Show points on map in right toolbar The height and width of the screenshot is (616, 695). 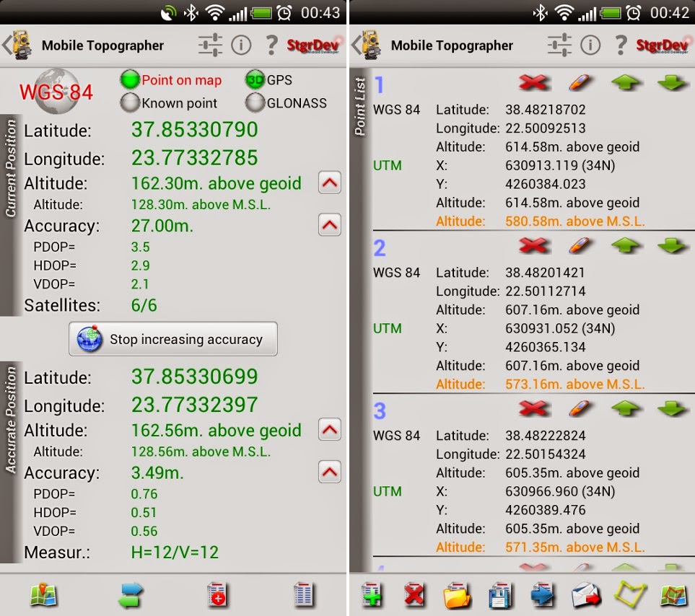(x=673, y=595)
